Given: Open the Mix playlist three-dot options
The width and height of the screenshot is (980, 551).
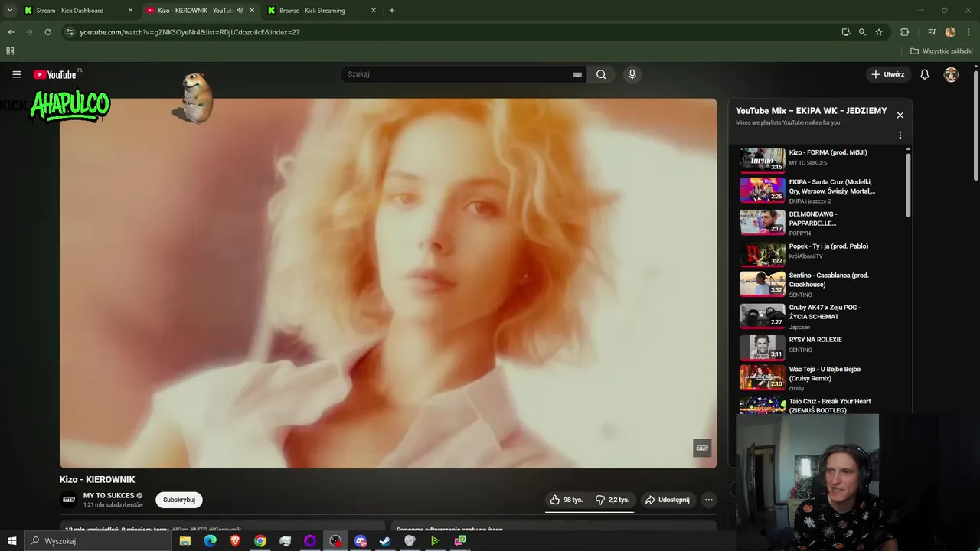Looking at the screenshot, I should coord(900,135).
